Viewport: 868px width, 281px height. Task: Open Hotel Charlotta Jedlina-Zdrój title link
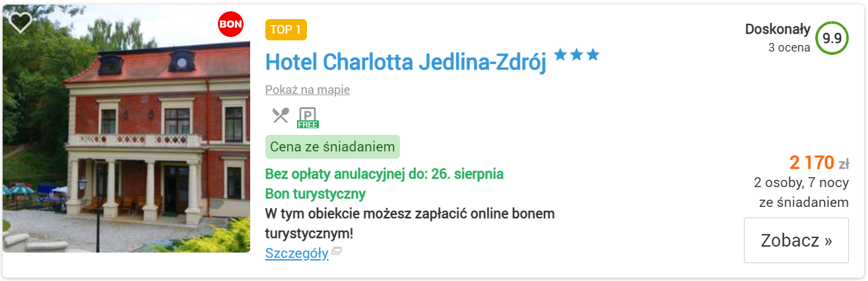click(x=406, y=62)
